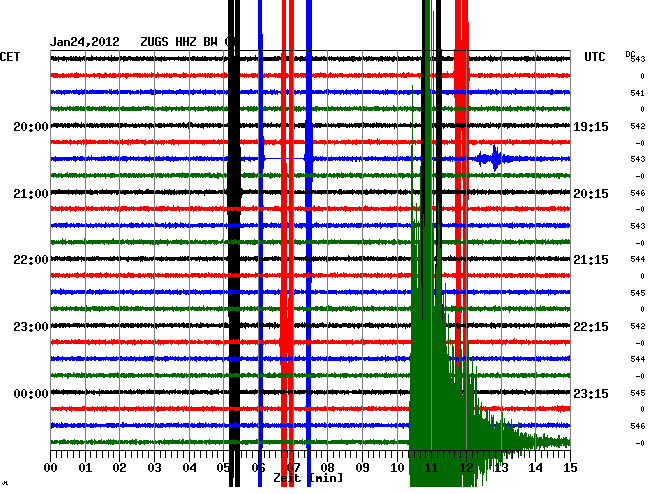
Task: Click the UTC timezone label
Action: 594,57
